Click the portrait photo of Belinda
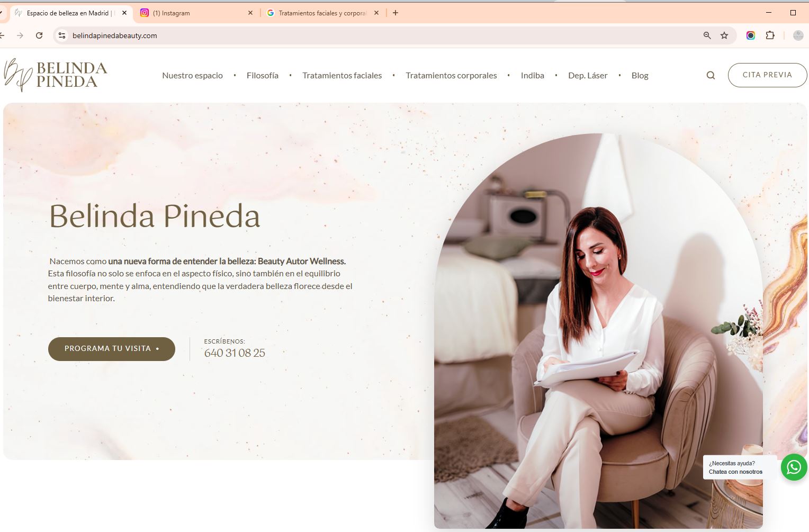809x532 pixels. pos(598,331)
